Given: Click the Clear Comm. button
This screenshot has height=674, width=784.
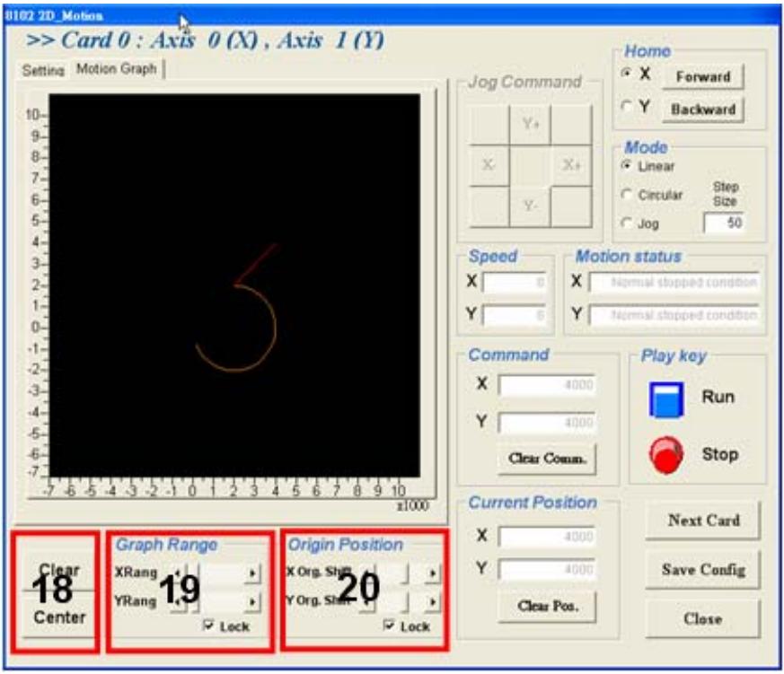Looking at the screenshot, I should click(547, 459).
